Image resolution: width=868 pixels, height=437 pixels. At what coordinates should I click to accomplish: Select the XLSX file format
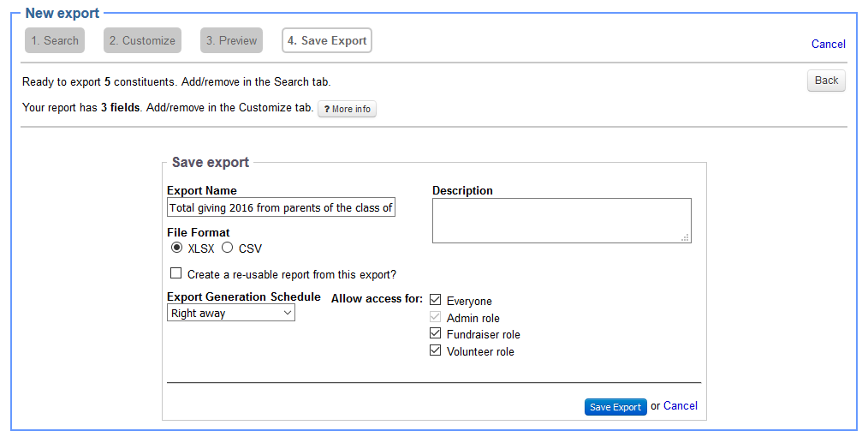pyautogui.click(x=177, y=248)
